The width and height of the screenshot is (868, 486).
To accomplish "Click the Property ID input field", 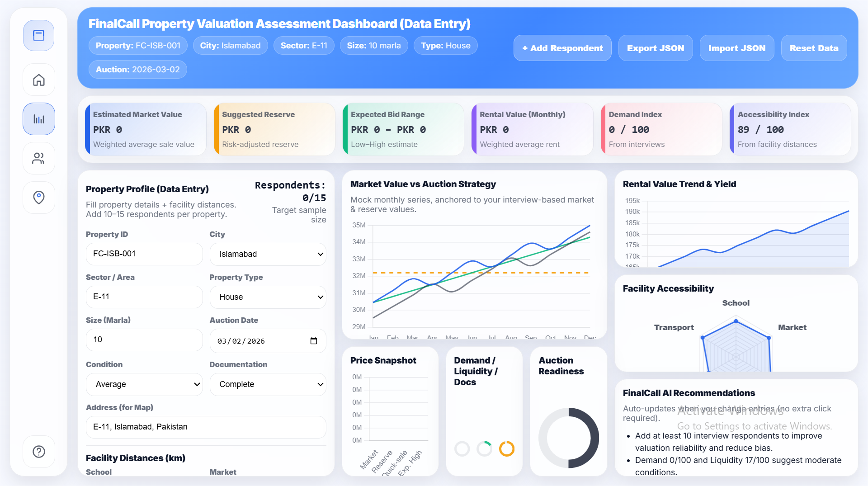I will [144, 254].
